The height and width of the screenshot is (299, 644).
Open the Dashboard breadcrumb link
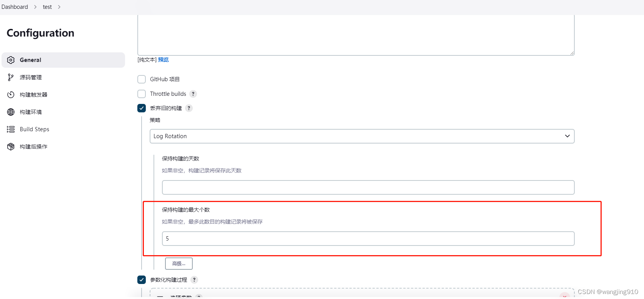click(15, 7)
